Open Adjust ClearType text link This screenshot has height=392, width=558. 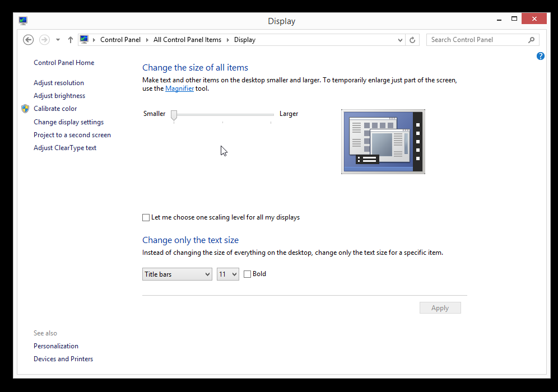(x=65, y=148)
